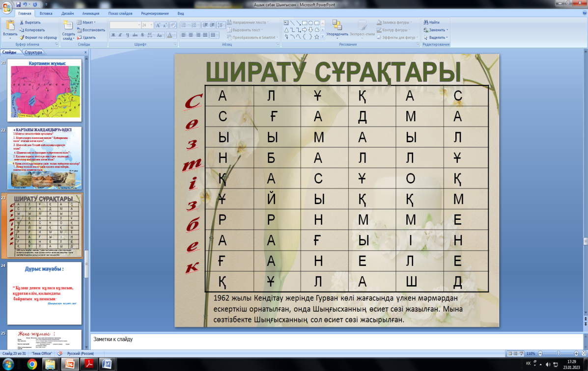Click the Find (Найти) binoculars icon
The height and width of the screenshot is (371, 588).
(x=425, y=23)
